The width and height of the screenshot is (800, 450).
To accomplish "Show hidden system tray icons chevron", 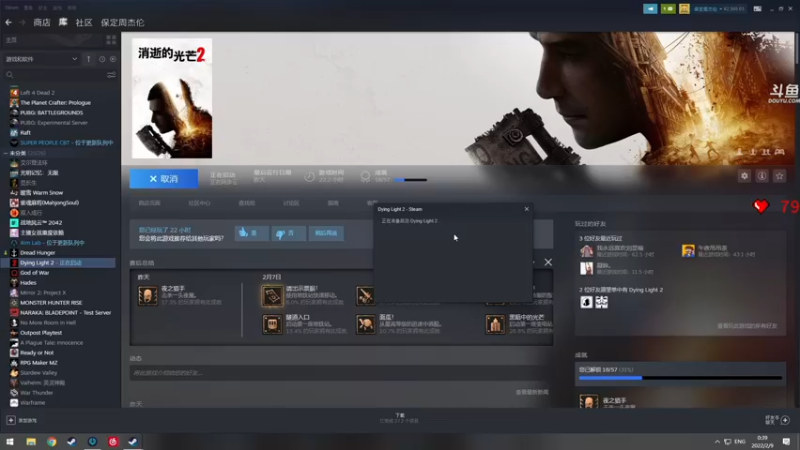I will coord(717,442).
